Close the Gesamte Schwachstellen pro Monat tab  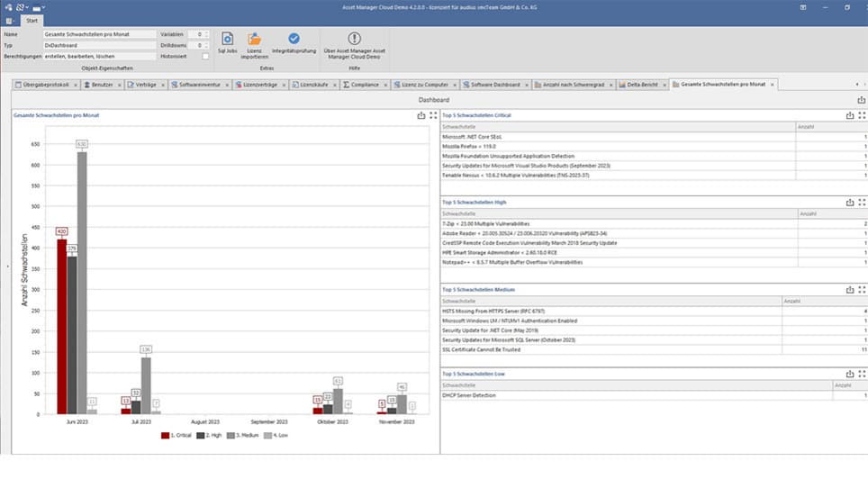click(x=773, y=85)
